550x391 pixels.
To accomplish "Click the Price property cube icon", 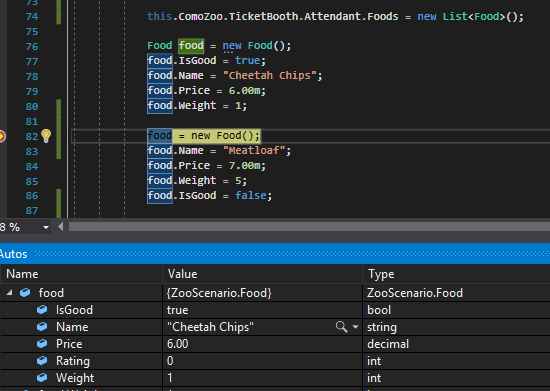I will (x=42, y=344).
